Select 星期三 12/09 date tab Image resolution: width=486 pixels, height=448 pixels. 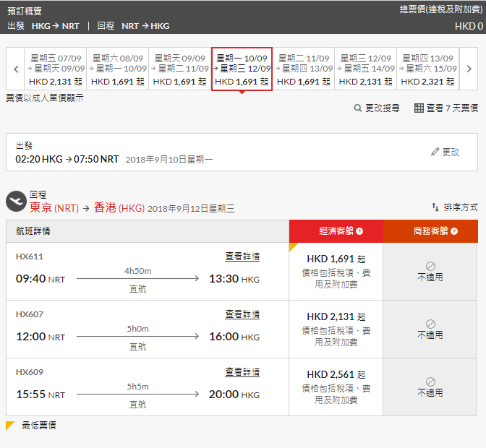point(366,69)
